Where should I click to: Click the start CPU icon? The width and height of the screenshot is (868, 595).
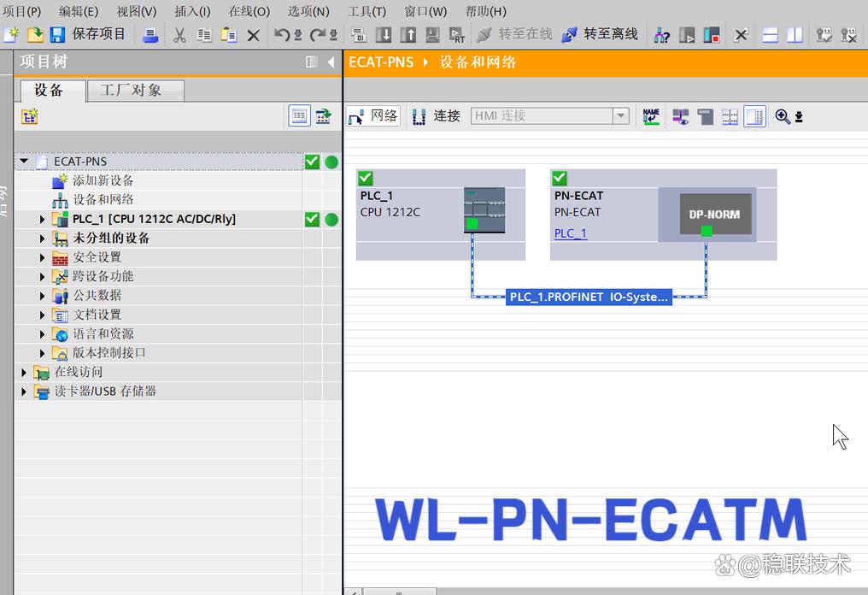click(686, 35)
